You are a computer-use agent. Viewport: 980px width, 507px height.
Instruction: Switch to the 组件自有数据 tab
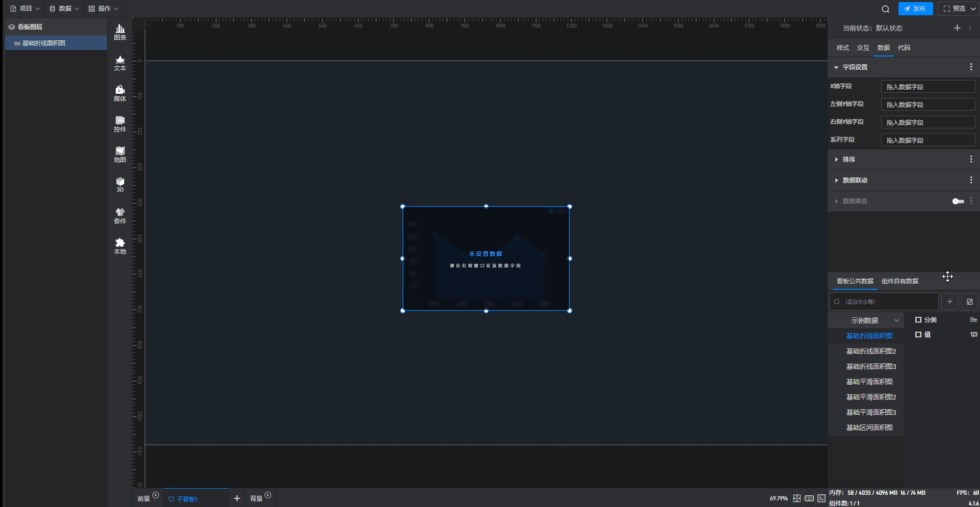point(900,281)
